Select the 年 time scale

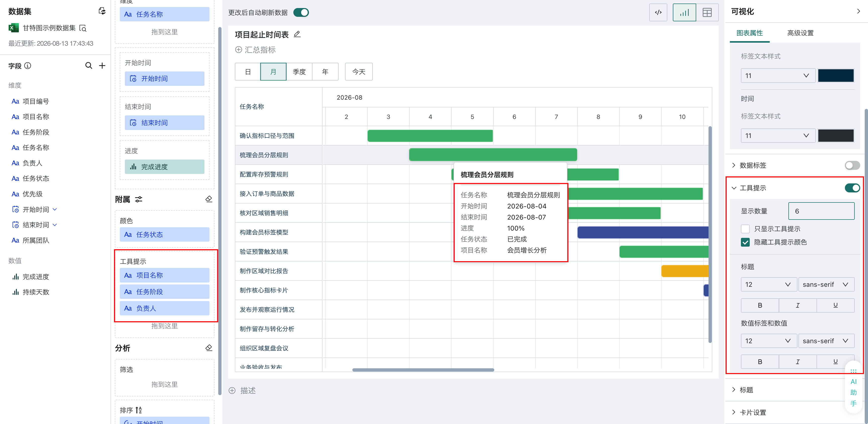(325, 72)
